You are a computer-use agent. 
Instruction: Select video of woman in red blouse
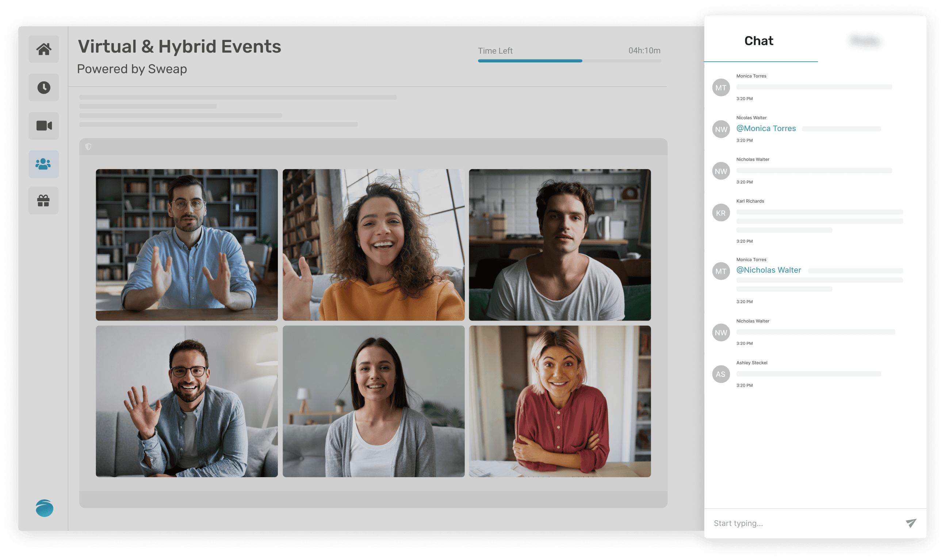click(560, 401)
